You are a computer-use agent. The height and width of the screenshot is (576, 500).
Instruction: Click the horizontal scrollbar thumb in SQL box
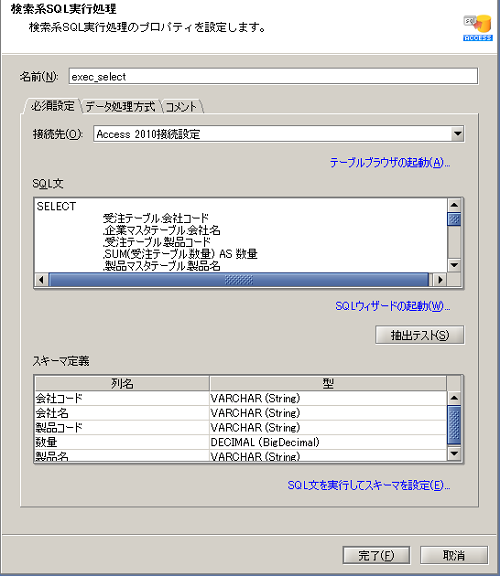point(239,280)
